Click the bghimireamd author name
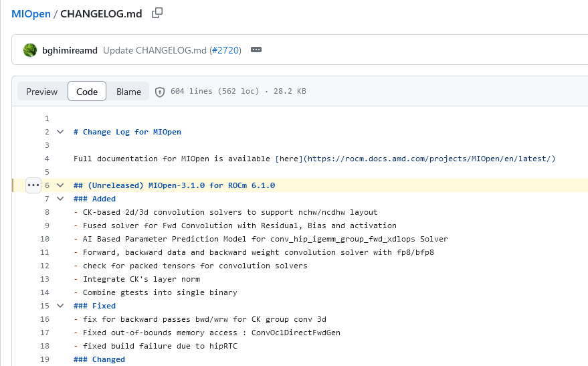The height and width of the screenshot is (366, 588). (x=70, y=50)
